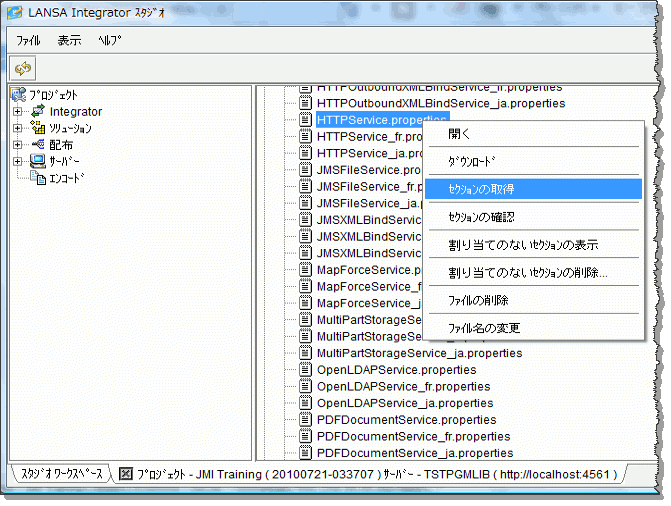Select PDFDocumentService.properties file name
This screenshot has width=671, height=506.
point(407,420)
